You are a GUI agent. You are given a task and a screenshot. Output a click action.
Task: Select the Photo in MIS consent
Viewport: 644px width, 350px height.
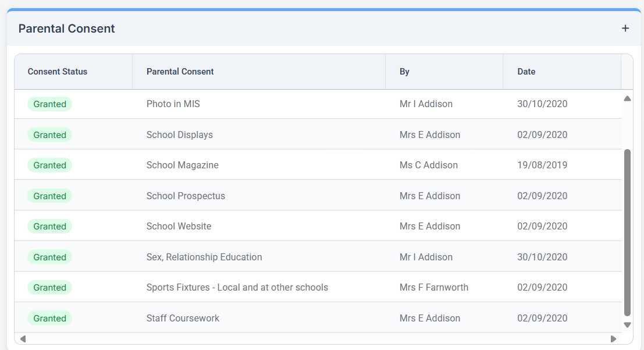[173, 104]
